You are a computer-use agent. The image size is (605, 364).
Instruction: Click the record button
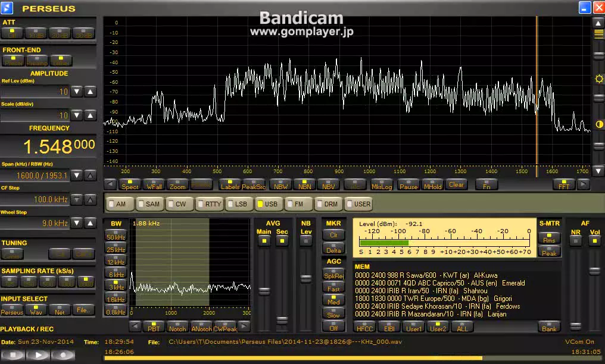click(63, 354)
